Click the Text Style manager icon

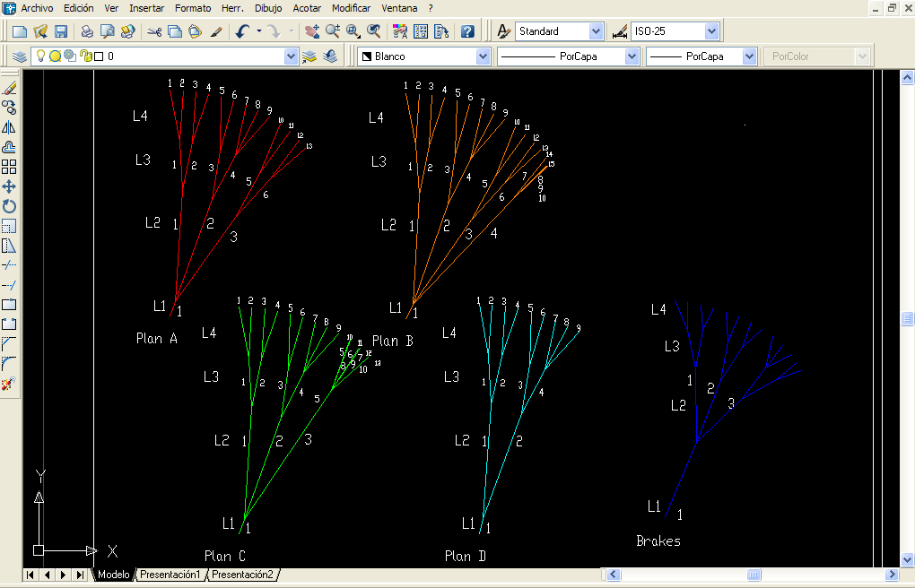pos(503,31)
